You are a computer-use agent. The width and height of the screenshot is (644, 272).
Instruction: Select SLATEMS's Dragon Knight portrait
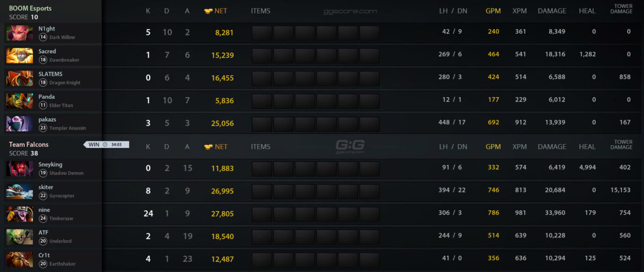pos(19,78)
